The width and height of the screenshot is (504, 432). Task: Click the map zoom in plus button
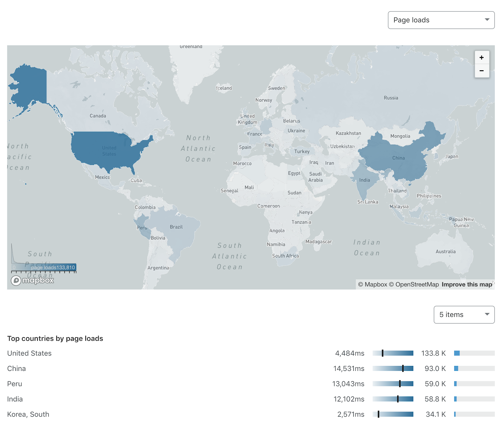(481, 58)
